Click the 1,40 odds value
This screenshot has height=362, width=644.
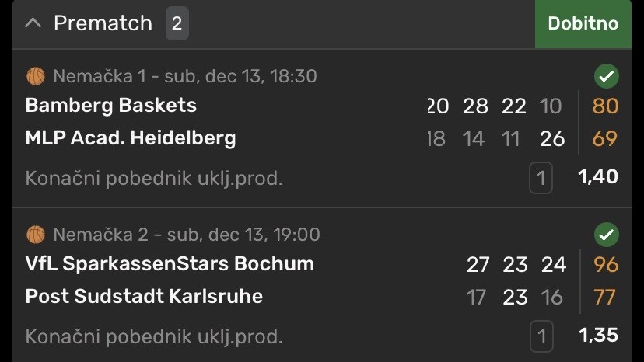pos(598,177)
